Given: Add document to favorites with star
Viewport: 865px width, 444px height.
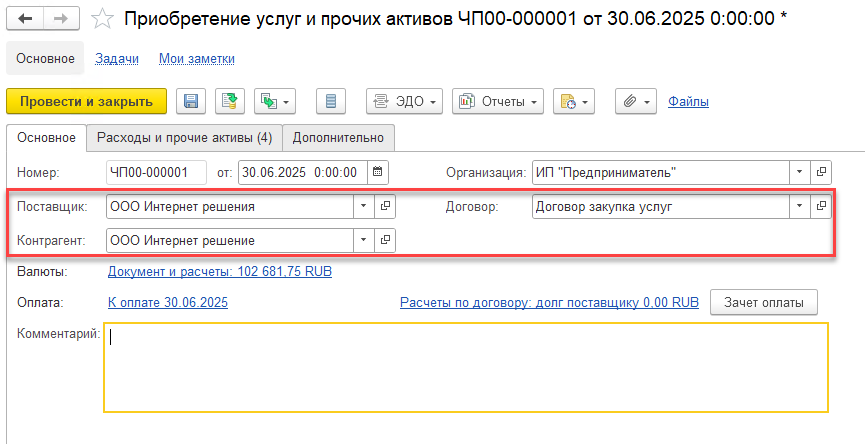Looking at the screenshot, I should coord(102,19).
